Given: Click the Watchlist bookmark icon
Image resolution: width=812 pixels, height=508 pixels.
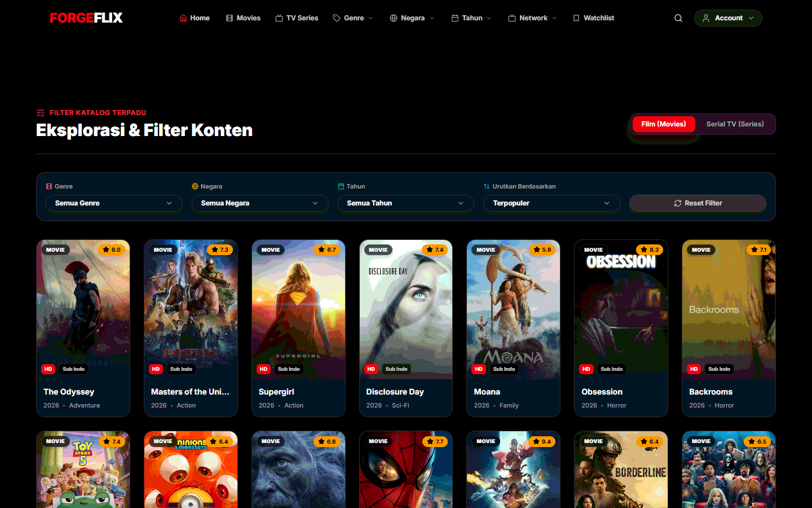Looking at the screenshot, I should pyautogui.click(x=576, y=18).
